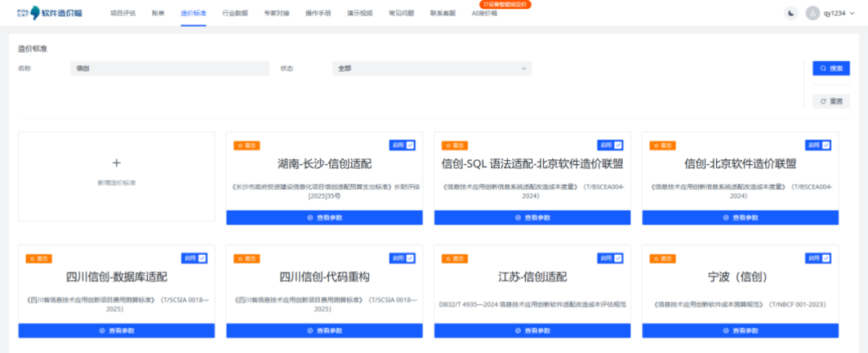Click the 重置 reset button
868x353 pixels.
831,101
